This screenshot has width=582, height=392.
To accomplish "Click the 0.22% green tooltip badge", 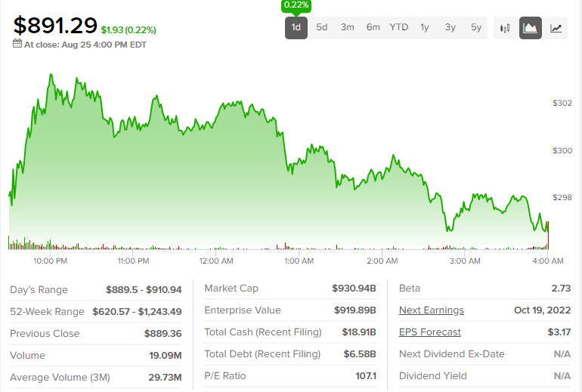I will pos(296,5).
